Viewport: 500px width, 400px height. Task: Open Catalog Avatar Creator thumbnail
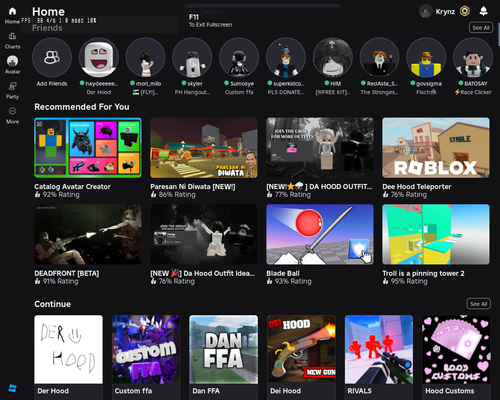pyautogui.click(x=88, y=148)
